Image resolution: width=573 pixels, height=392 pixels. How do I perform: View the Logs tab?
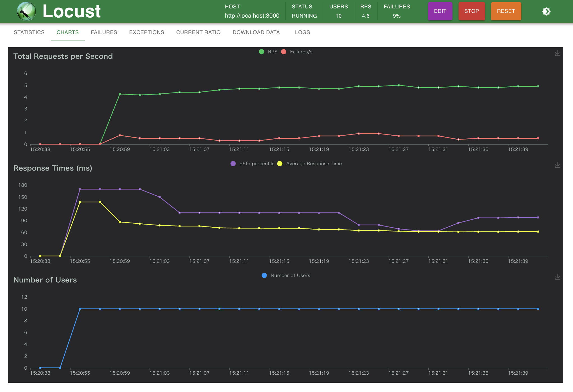click(302, 32)
